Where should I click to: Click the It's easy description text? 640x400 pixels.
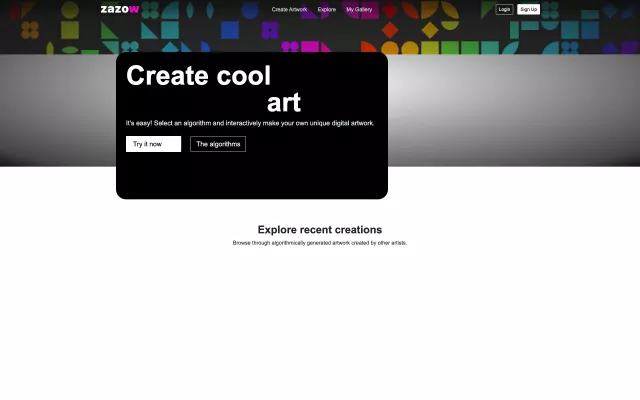[x=249, y=123]
